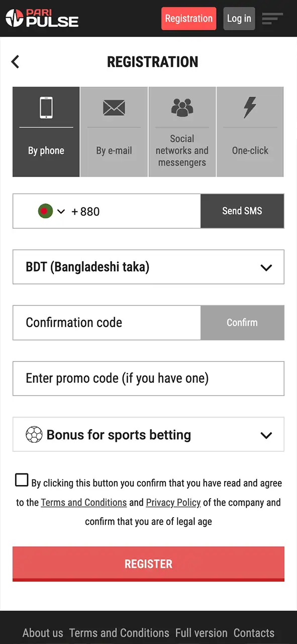297x644 pixels.
Task: Tap the back arrow on Registration screen
Action: pos(15,61)
